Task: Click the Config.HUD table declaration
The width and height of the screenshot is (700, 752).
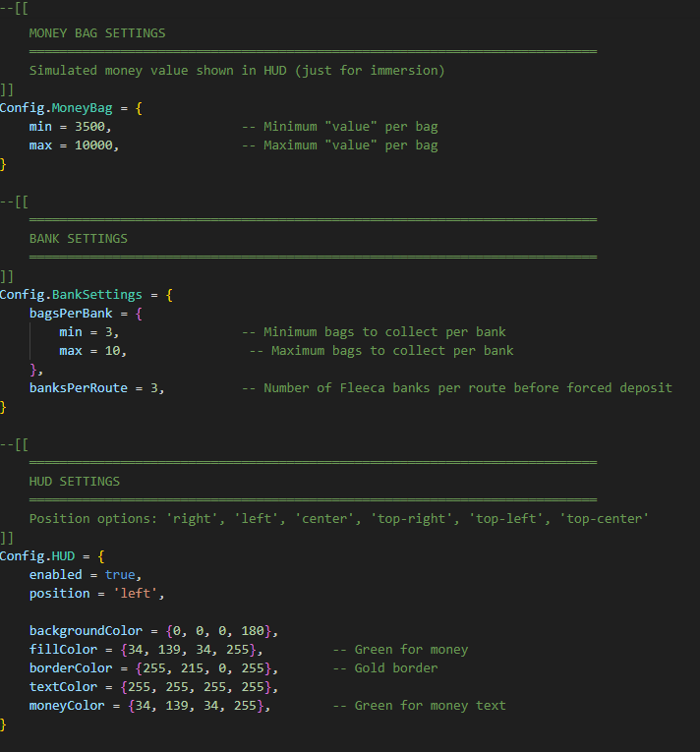Action: (44, 555)
